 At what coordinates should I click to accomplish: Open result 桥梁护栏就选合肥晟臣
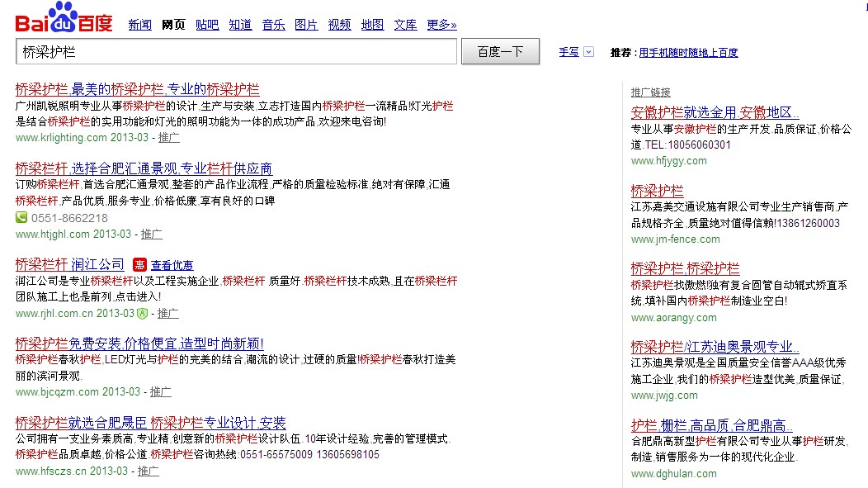pyautogui.click(x=150, y=424)
